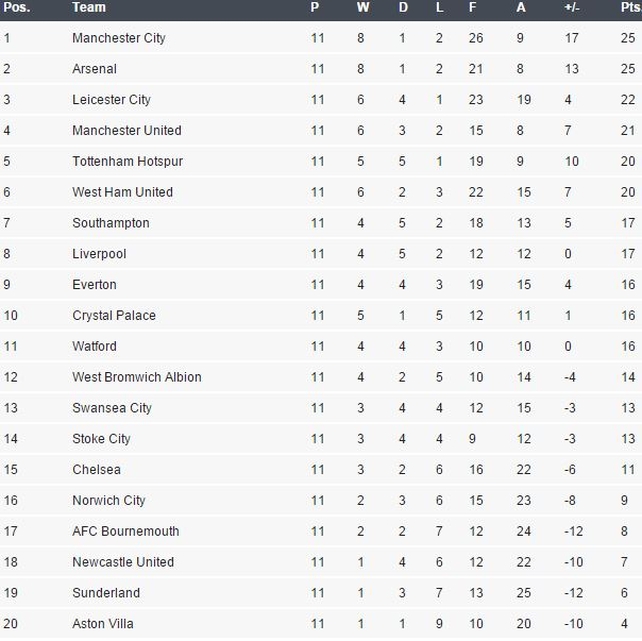Open the Aston Villa team entry
Viewport: 642px width, 641px height.
point(103,624)
